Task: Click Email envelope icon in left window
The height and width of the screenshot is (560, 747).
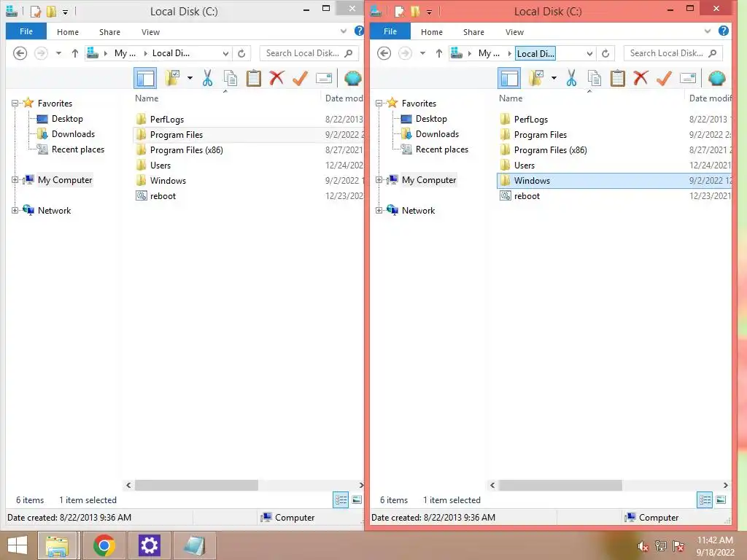Action: [x=324, y=78]
